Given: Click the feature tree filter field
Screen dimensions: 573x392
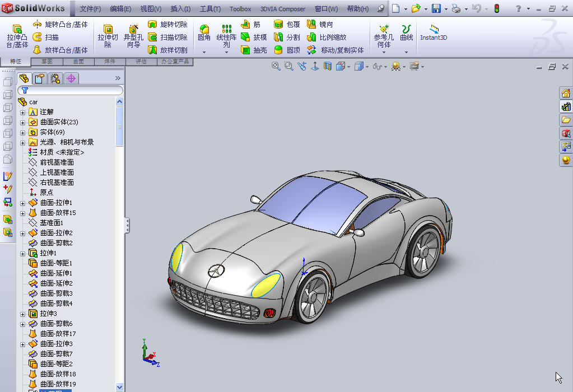Looking at the screenshot, I should tap(70, 90).
